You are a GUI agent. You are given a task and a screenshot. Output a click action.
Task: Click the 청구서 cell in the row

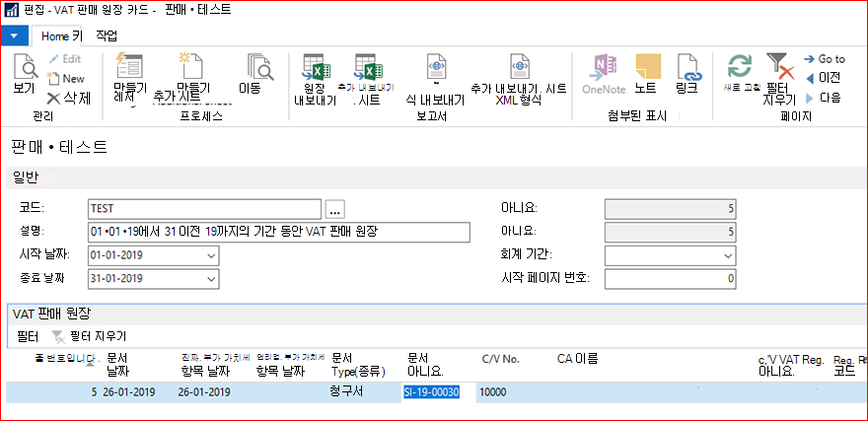tap(346, 391)
